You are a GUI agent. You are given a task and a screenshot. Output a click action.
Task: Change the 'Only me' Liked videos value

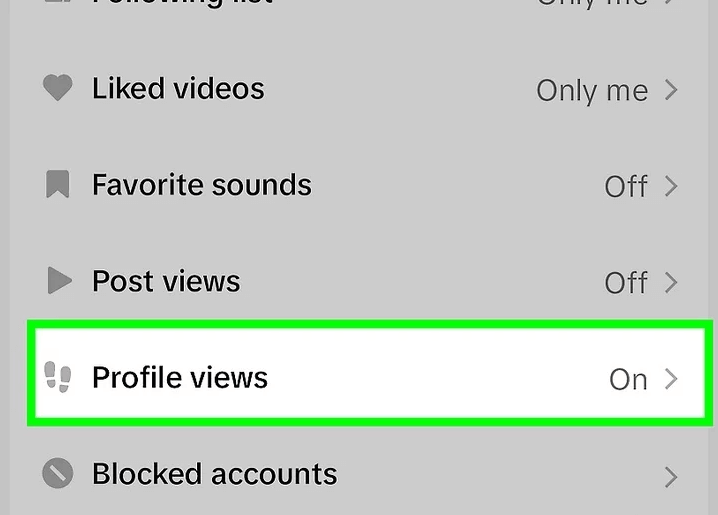[592, 91]
